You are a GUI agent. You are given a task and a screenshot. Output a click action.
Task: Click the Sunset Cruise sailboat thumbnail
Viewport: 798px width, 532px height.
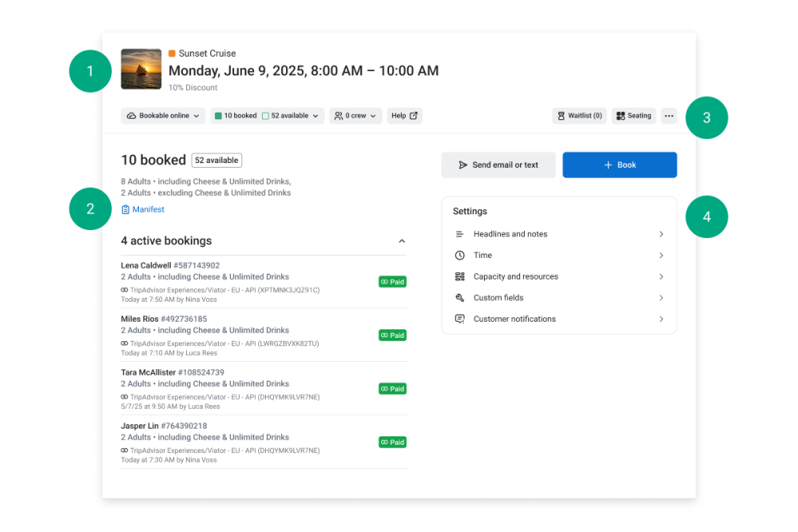tap(141, 69)
